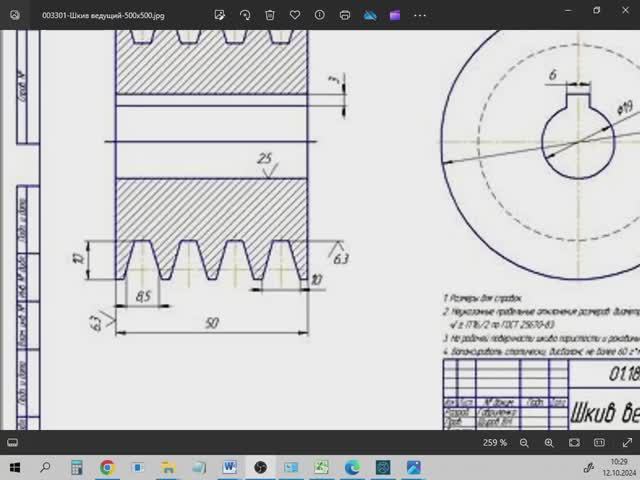Viewport: 640px width, 480px height.
Task: Open Calculator from the taskbar
Action: coord(76,467)
